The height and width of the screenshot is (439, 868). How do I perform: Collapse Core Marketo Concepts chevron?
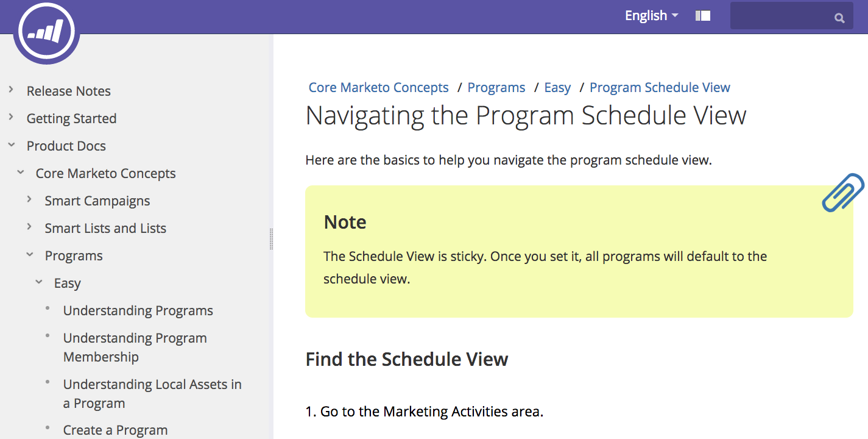coord(21,173)
